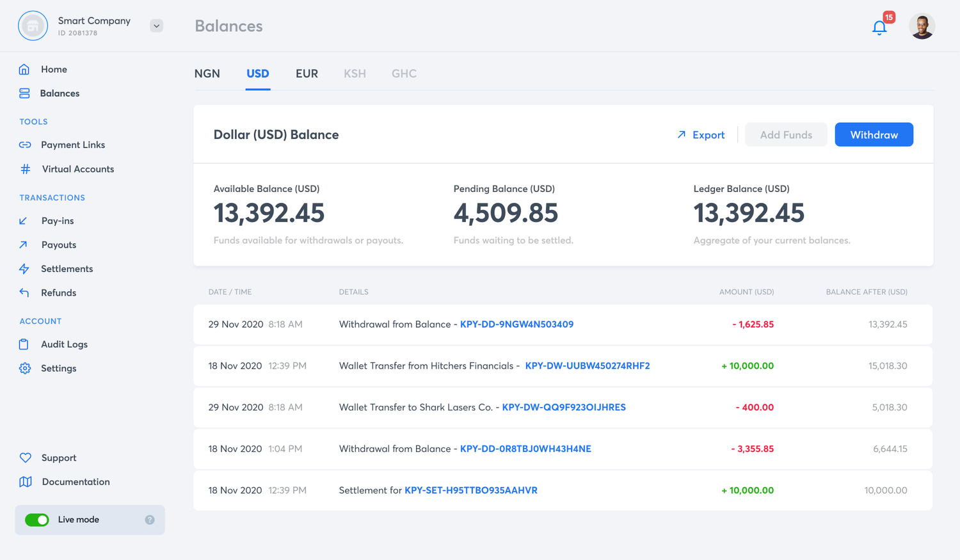The height and width of the screenshot is (560, 960).
Task: Switch to the NGN currency tab
Action: point(207,74)
